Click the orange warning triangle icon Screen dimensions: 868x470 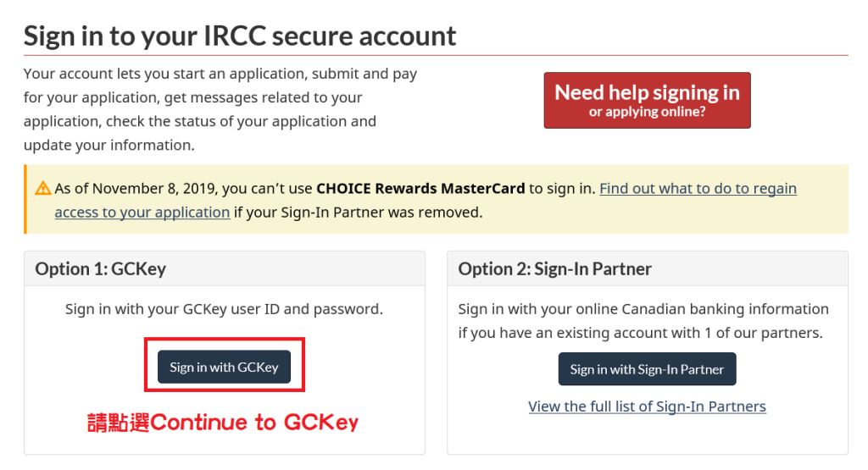42,189
